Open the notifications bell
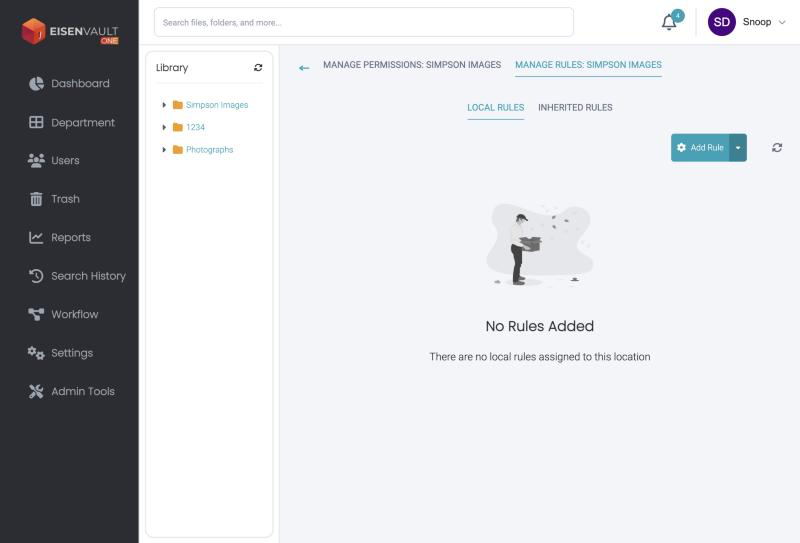 click(669, 22)
